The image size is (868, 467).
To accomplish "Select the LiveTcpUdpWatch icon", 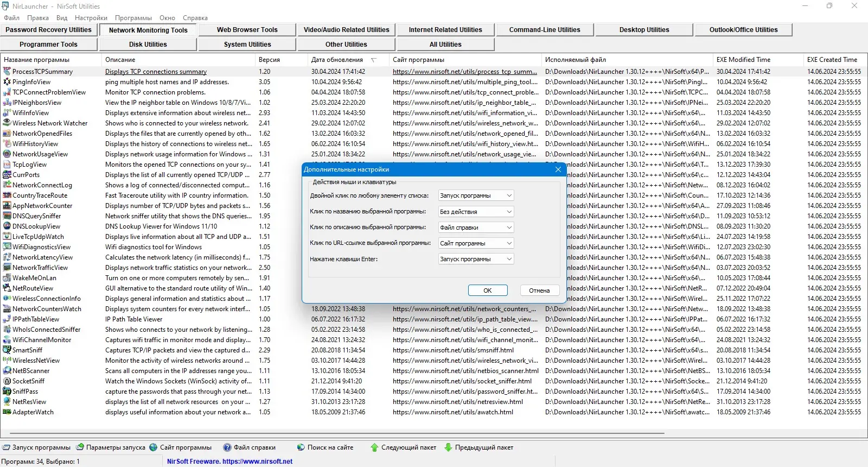I will pos(7,236).
